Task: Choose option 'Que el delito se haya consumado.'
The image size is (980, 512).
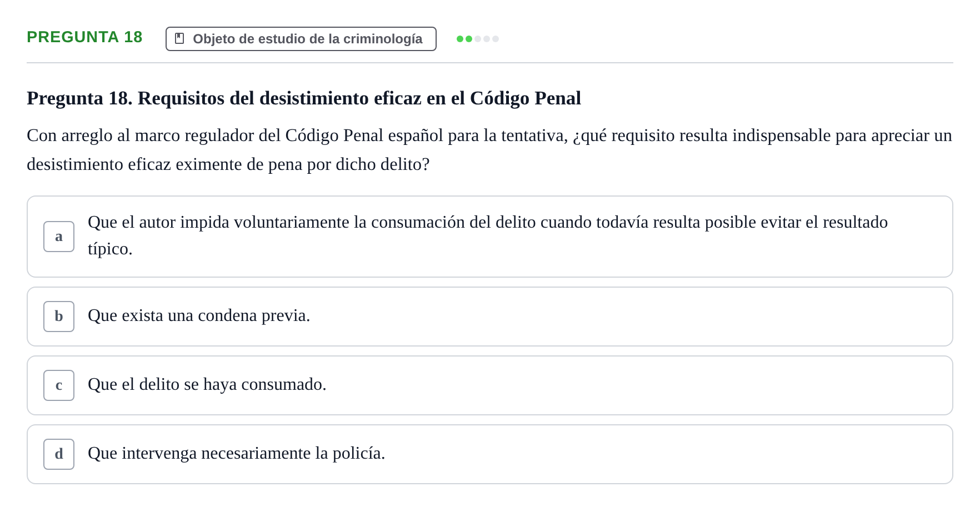Action: coord(490,385)
